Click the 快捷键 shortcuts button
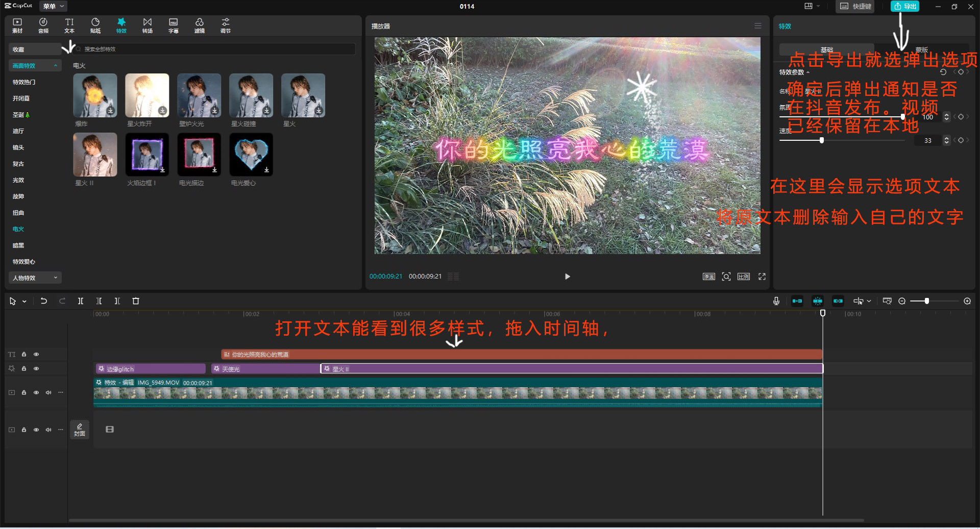980x529 pixels. pyautogui.click(x=856, y=6)
